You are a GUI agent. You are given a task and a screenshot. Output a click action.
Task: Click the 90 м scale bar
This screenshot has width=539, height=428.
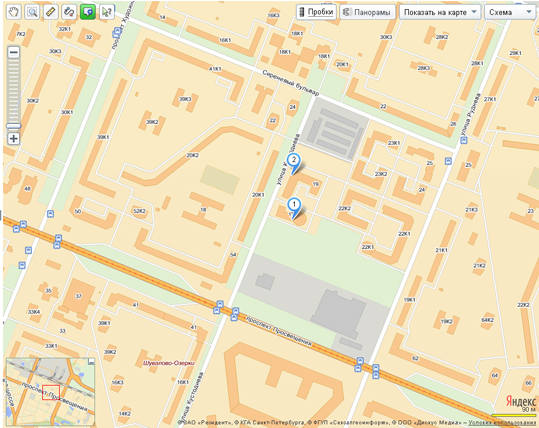(x=514, y=416)
